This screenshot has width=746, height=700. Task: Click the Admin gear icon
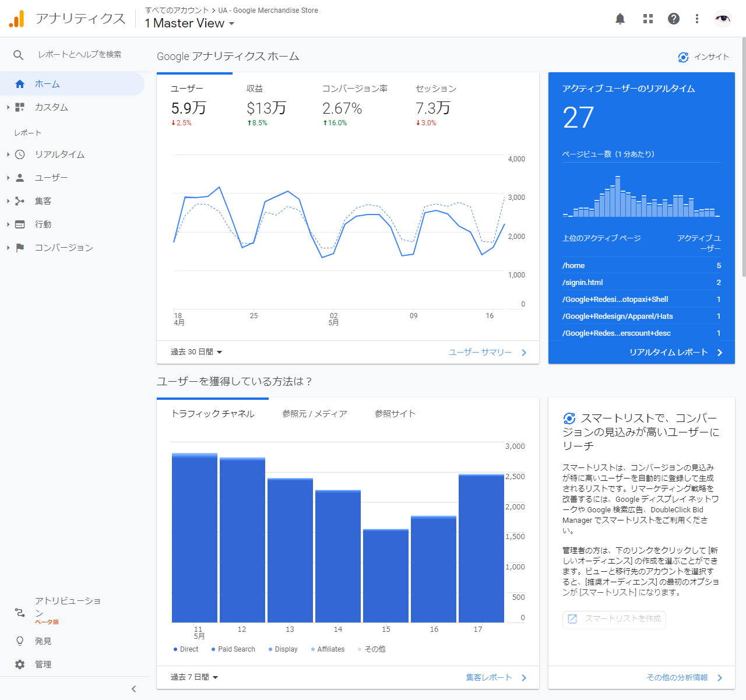tap(20, 664)
